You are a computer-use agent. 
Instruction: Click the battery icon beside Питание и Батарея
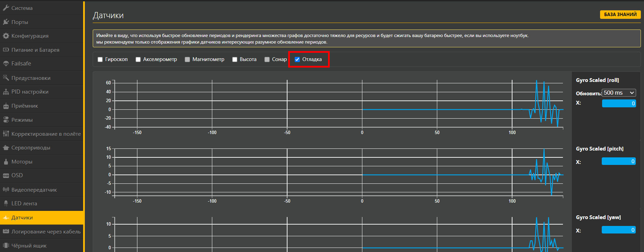6,50
